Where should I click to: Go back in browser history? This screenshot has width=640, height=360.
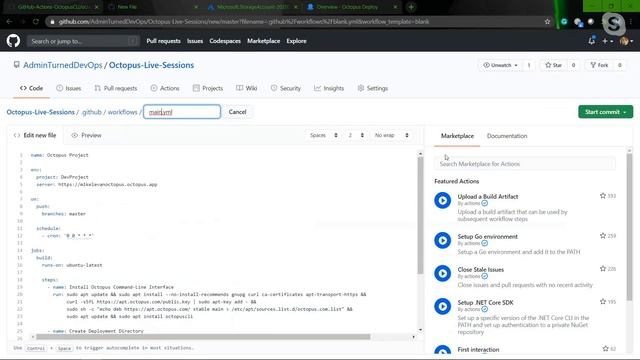[x=9, y=22]
